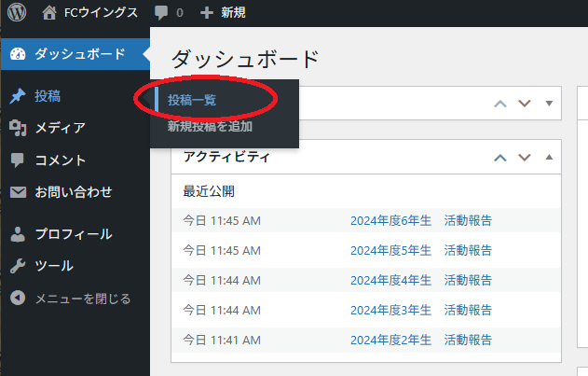Image resolution: width=588 pixels, height=376 pixels.
Task: Select 投稿一覧 from the submenu
Action: [x=191, y=100]
